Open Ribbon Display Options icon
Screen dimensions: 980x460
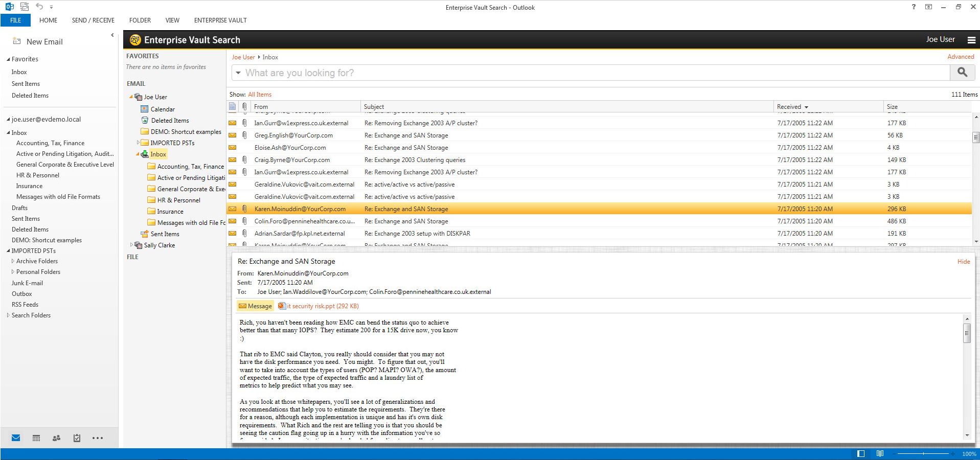click(x=928, y=7)
